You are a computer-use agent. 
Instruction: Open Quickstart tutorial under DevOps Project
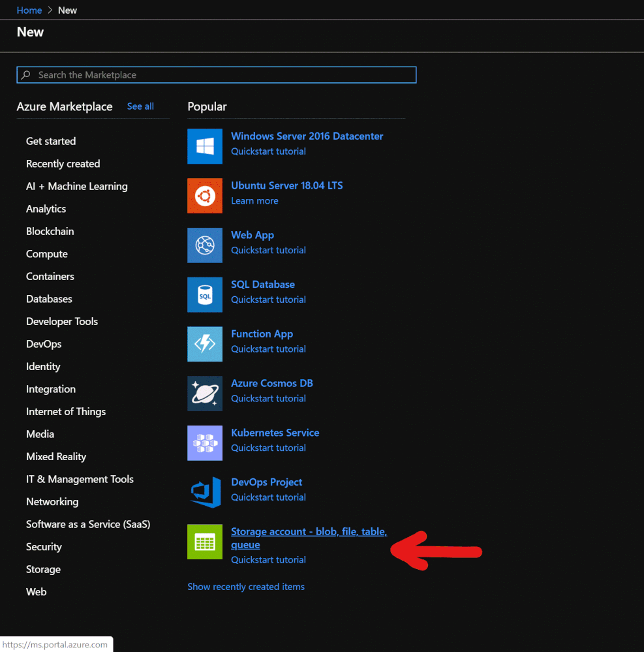(268, 498)
